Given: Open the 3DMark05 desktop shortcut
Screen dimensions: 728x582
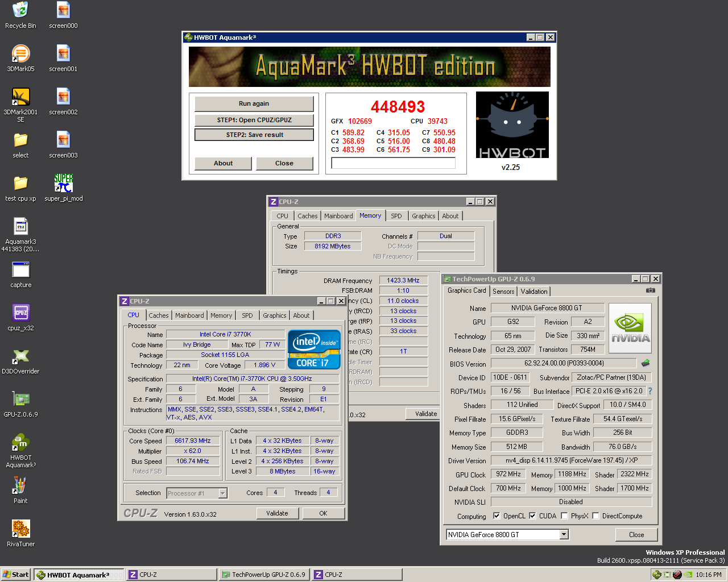Looking at the screenshot, I should 20,59.
